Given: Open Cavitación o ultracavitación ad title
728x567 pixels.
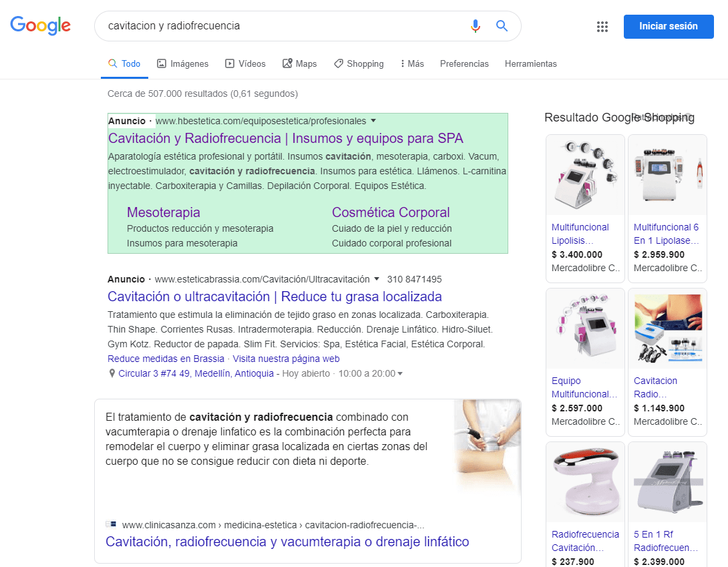Looking at the screenshot, I should (x=275, y=297).
